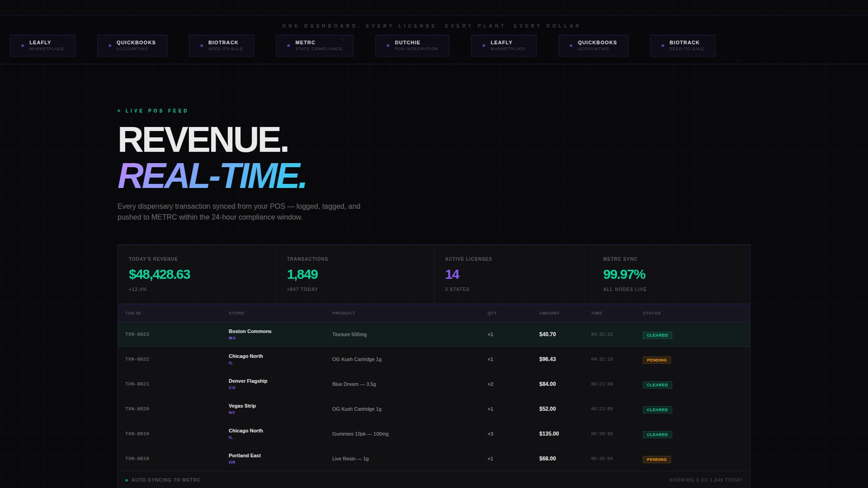Click the second BioTrack Seed-to-Sale chip on the right
The image size is (868, 488).
(682, 45)
